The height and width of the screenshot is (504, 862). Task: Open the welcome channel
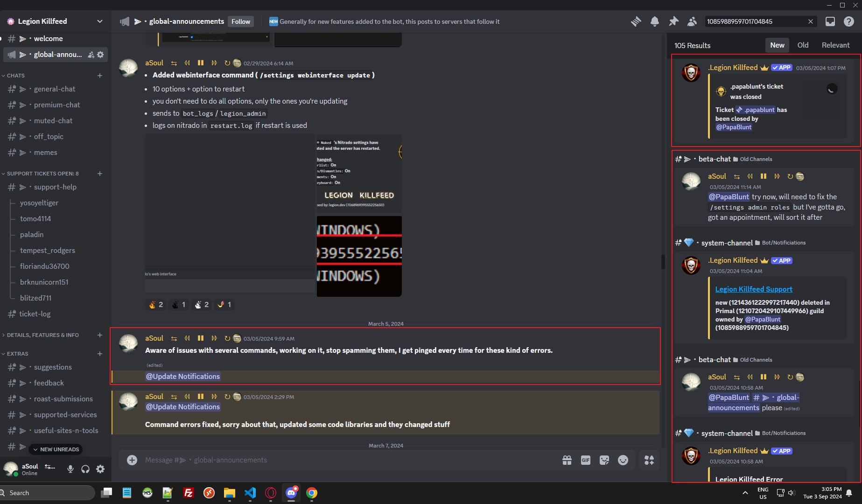coord(56,39)
